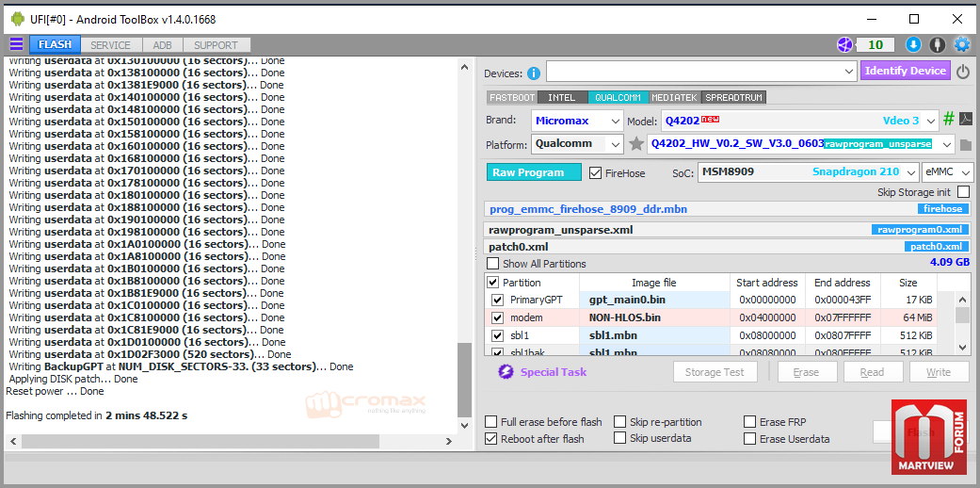Open the hamburger main menu
The height and width of the screenshot is (488, 980).
click(16, 44)
